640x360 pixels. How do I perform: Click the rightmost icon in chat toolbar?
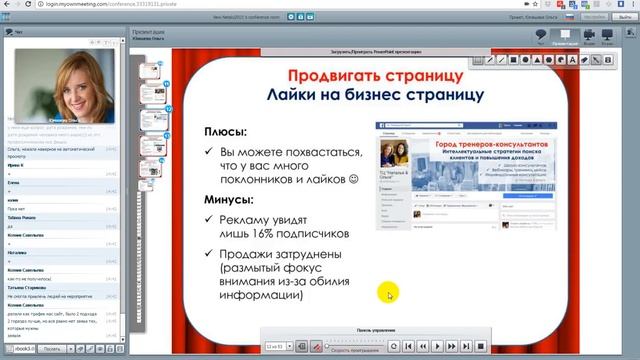(x=120, y=349)
